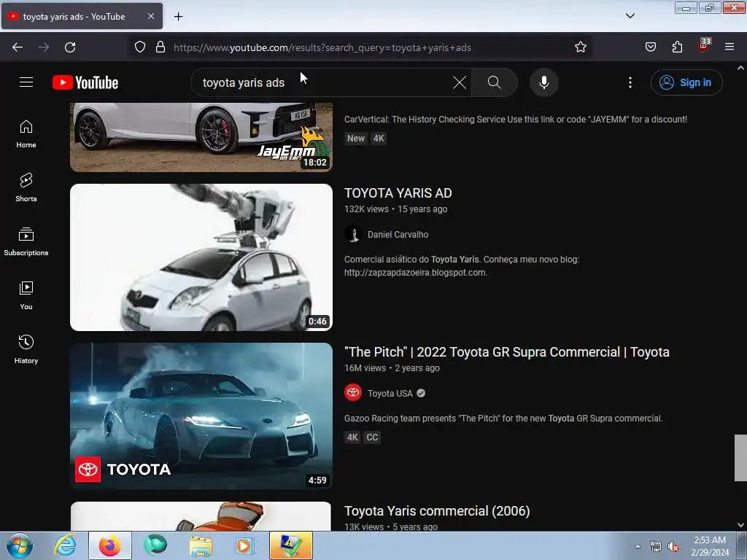The width and height of the screenshot is (747, 560).
Task: Go back with the browser back arrow
Action: [18, 47]
